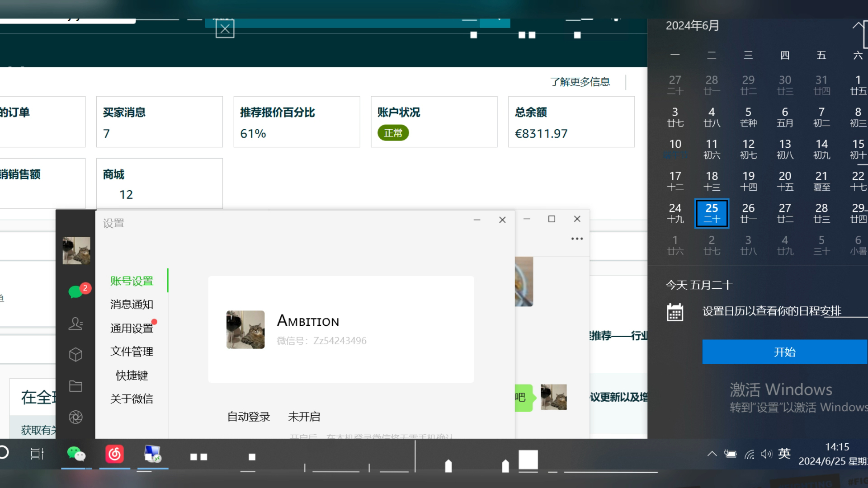Screen dimensions: 868x488
Task: Click the 2024年6月 calendar header
Action: click(693, 25)
